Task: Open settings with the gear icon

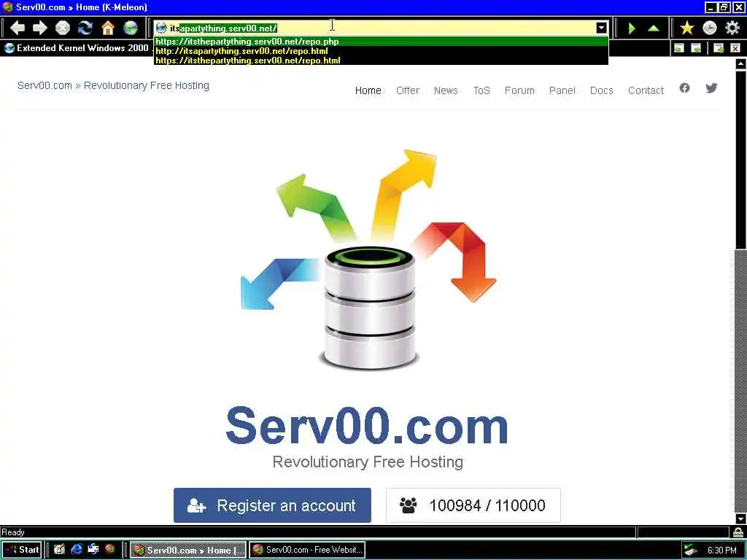Action: 732,28
